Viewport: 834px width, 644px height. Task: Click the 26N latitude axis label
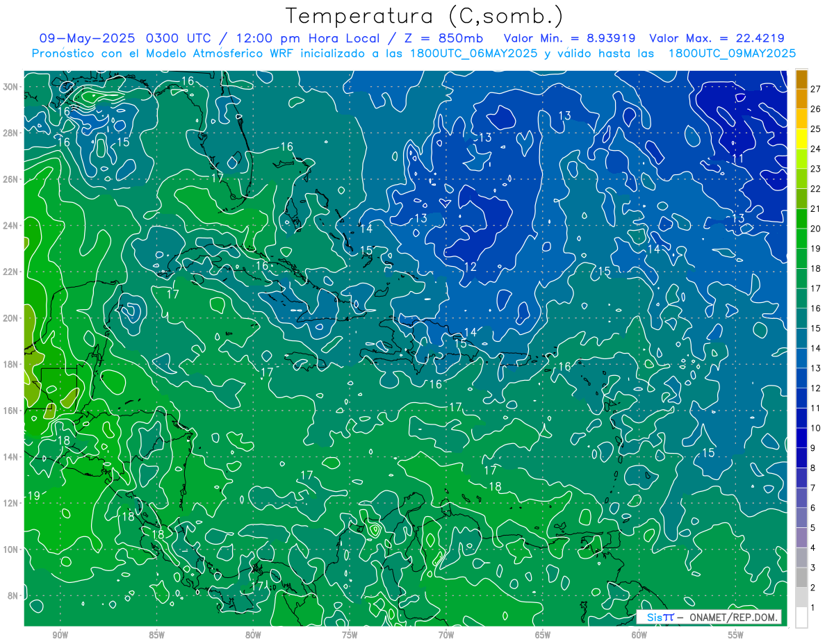[10, 179]
